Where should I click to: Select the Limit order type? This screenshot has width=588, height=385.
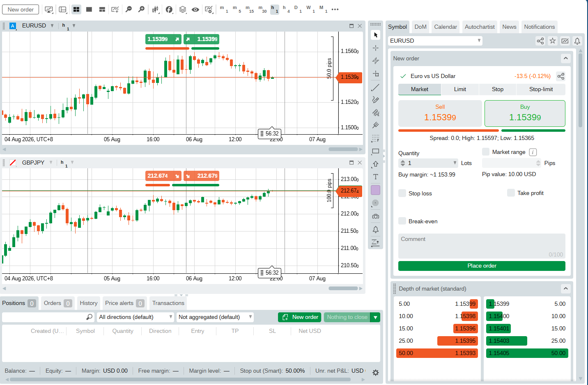pyautogui.click(x=460, y=89)
